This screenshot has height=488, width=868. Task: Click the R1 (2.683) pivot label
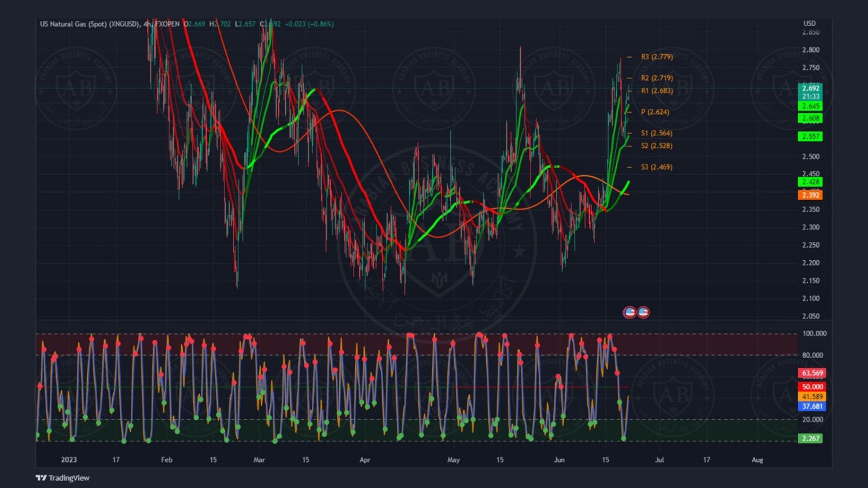click(656, 91)
